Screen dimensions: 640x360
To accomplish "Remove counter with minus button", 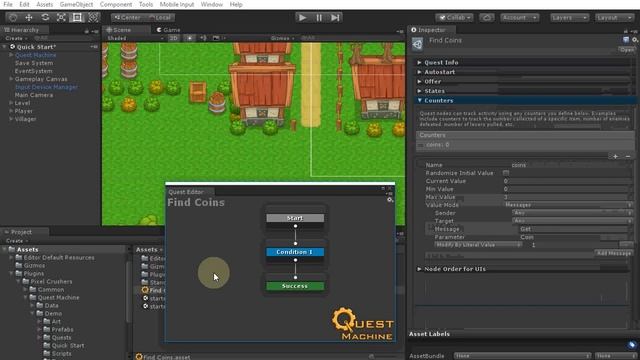I will pyautogui.click(x=628, y=156).
